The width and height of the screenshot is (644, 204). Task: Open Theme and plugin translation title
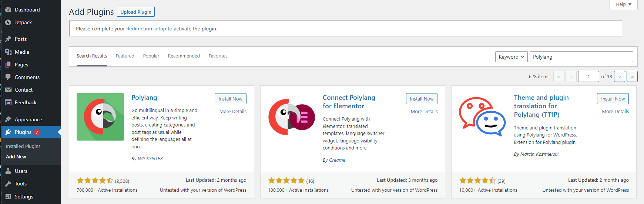(x=541, y=106)
